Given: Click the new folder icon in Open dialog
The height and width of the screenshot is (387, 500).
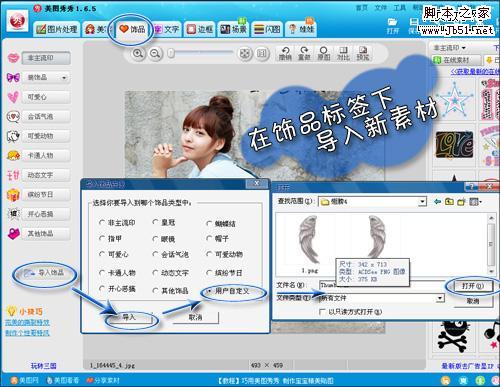Looking at the screenshot, I should (x=461, y=201).
